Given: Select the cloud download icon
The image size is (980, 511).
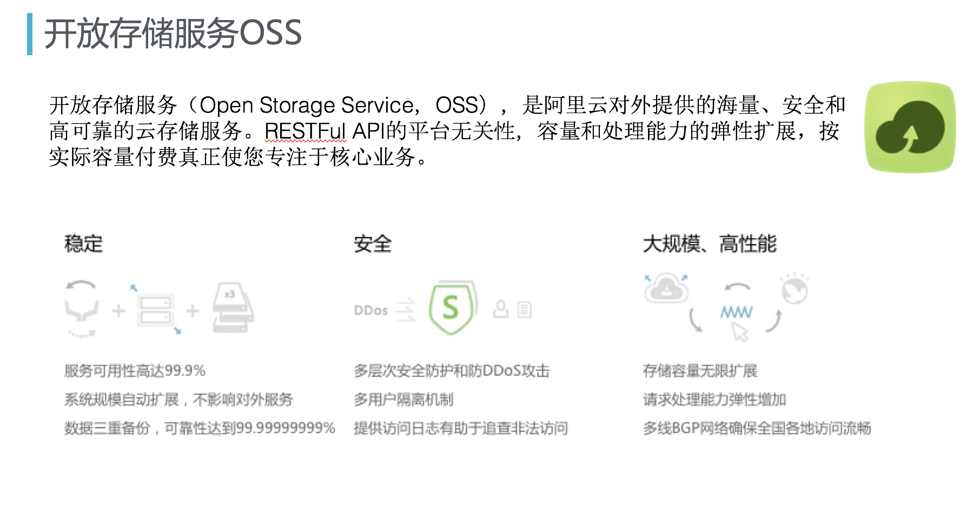Looking at the screenshot, I should pyautogui.click(x=667, y=289).
